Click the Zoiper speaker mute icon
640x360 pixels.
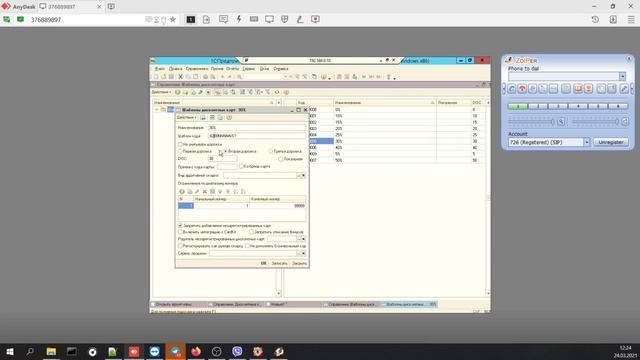625,121
